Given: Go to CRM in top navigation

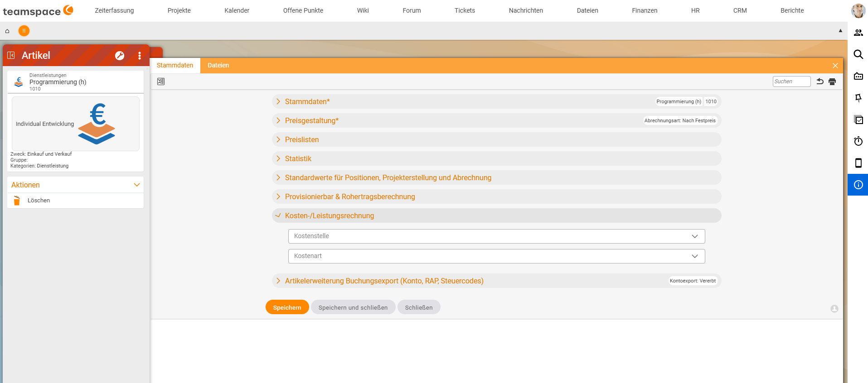Looking at the screenshot, I should [x=740, y=10].
